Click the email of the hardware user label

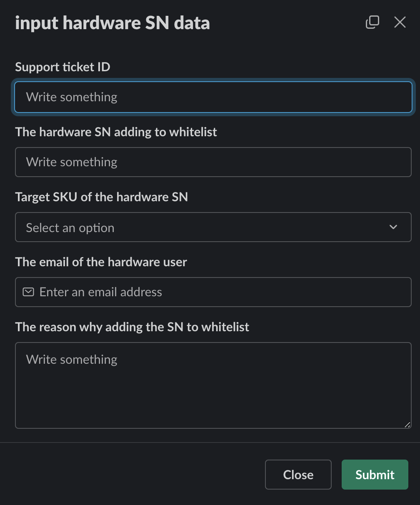pyautogui.click(x=101, y=262)
